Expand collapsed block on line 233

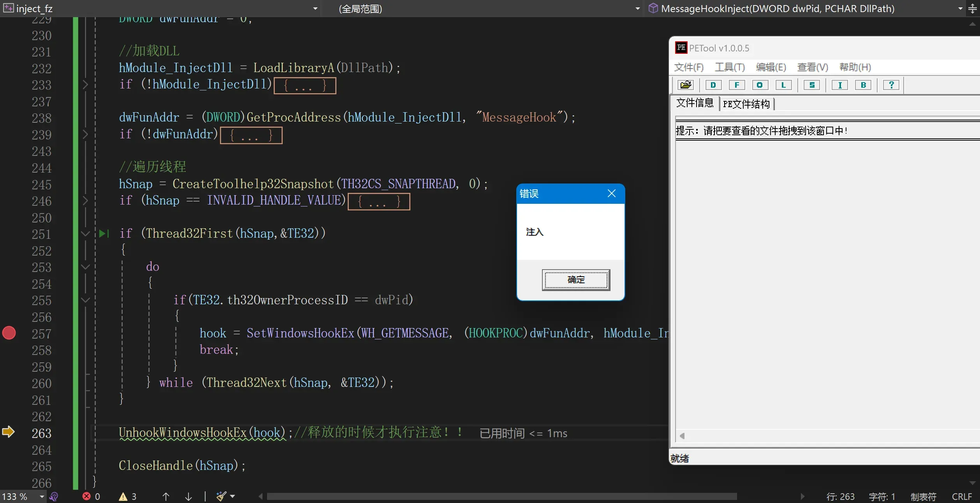pyautogui.click(x=85, y=84)
